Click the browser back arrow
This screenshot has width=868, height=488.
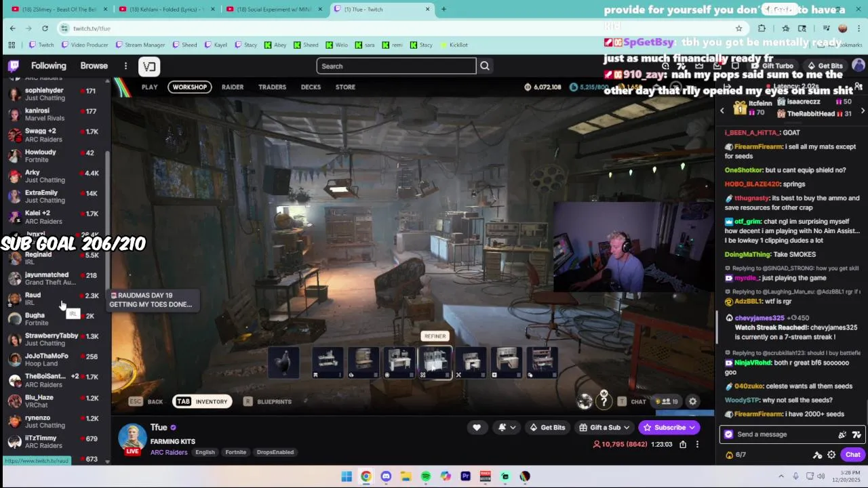12,28
